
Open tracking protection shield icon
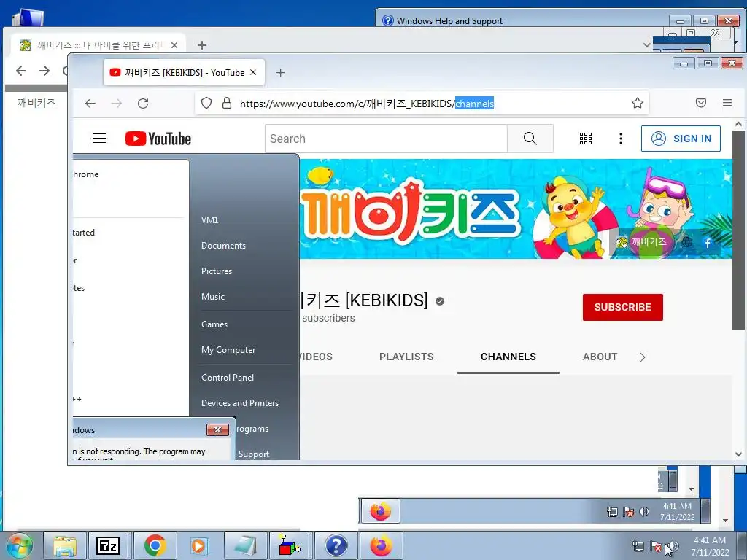click(206, 103)
